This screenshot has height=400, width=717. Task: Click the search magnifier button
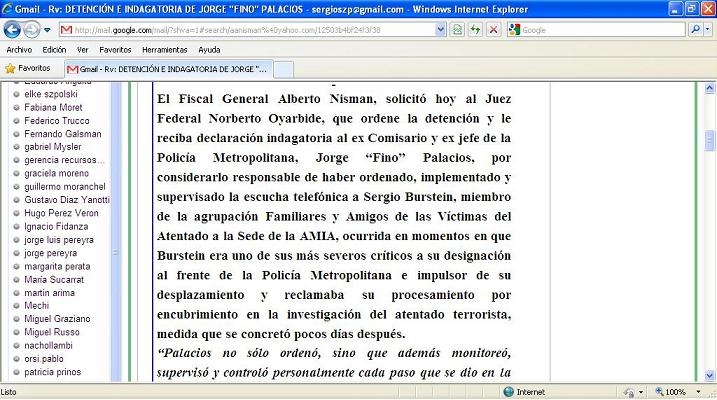click(x=695, y=30)
